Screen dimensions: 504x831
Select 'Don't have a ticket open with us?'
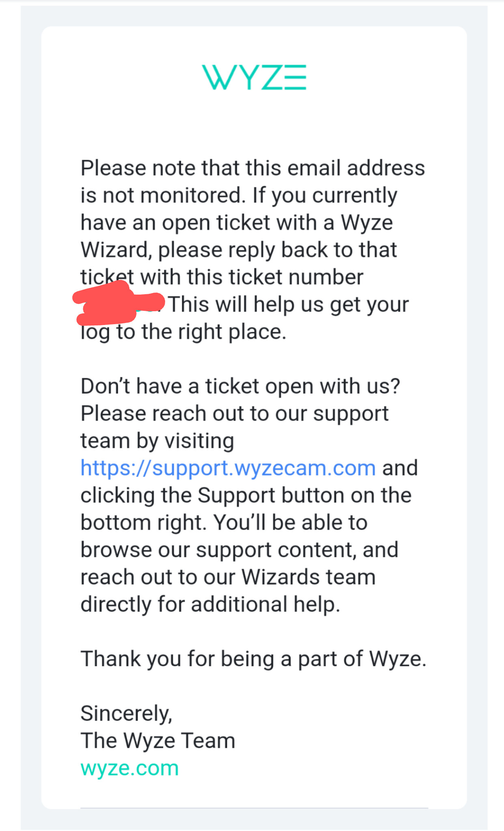(240, 386)
